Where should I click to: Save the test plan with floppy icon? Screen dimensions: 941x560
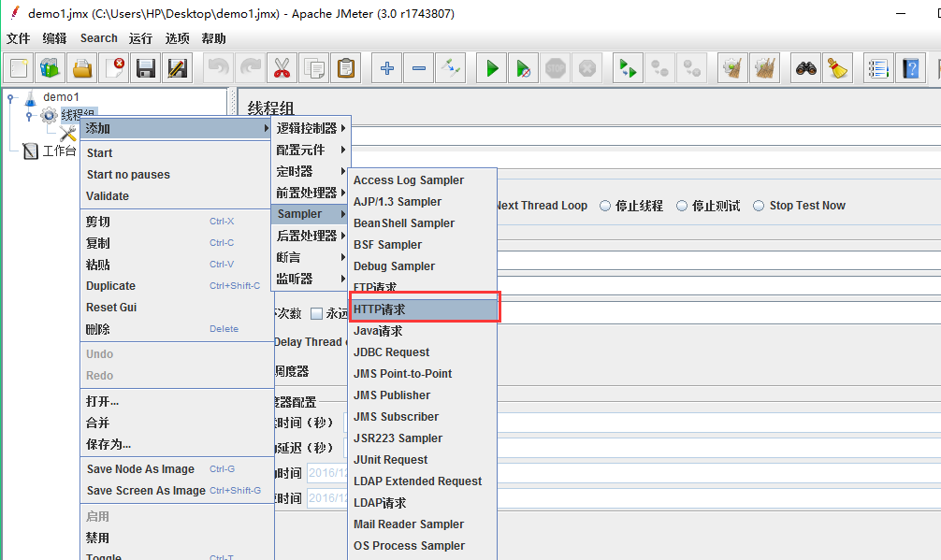(x=146, y=67)
